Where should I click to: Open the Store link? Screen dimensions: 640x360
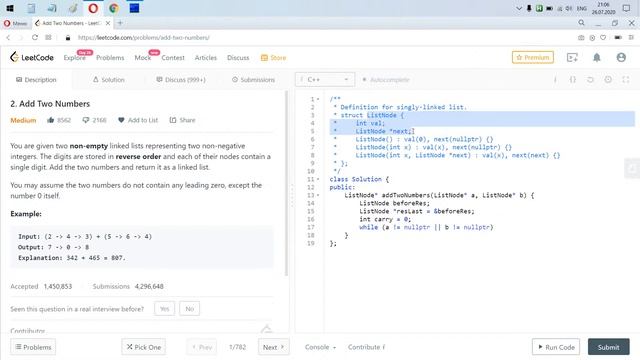click(273, 58)
